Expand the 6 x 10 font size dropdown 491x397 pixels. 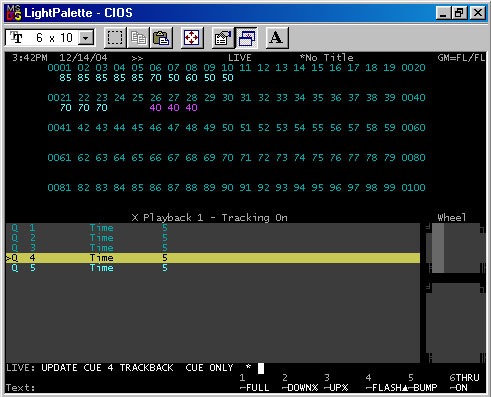pos(86,38)
